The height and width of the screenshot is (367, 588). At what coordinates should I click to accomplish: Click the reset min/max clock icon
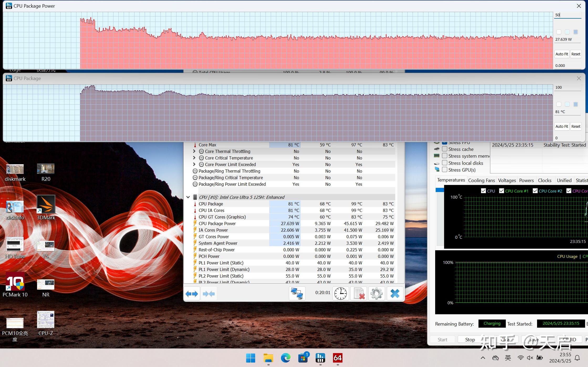click(341, 293)
